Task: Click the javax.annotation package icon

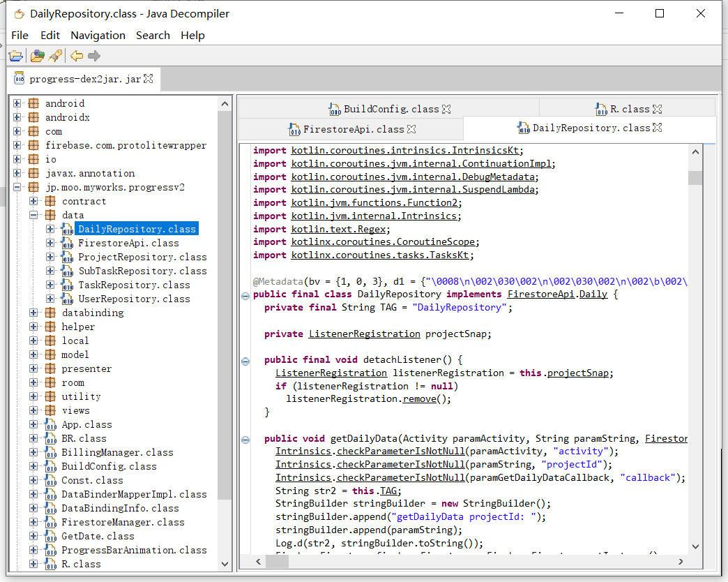Action: click(x=33, y=173)
